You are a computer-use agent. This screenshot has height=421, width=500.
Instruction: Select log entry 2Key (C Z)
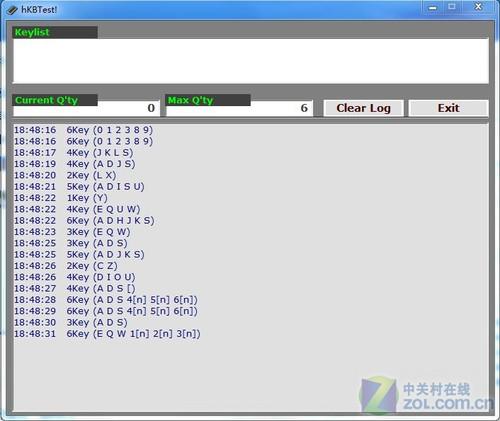[x=66, y=266]
